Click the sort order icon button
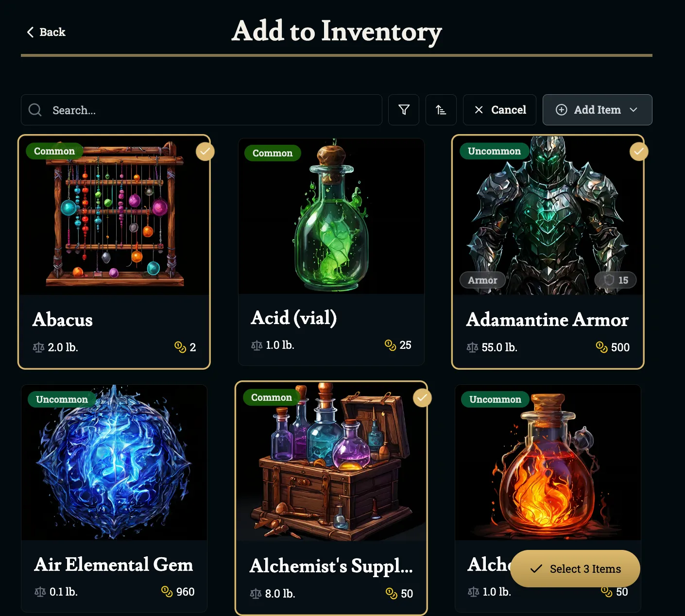This screenshot has height=616, width=685. 441,110
